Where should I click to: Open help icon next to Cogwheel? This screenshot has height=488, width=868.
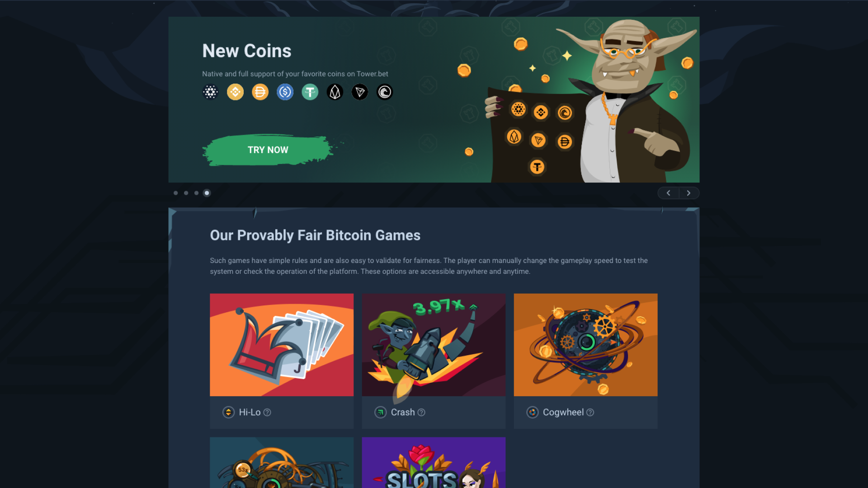click(x=590, y=412)
